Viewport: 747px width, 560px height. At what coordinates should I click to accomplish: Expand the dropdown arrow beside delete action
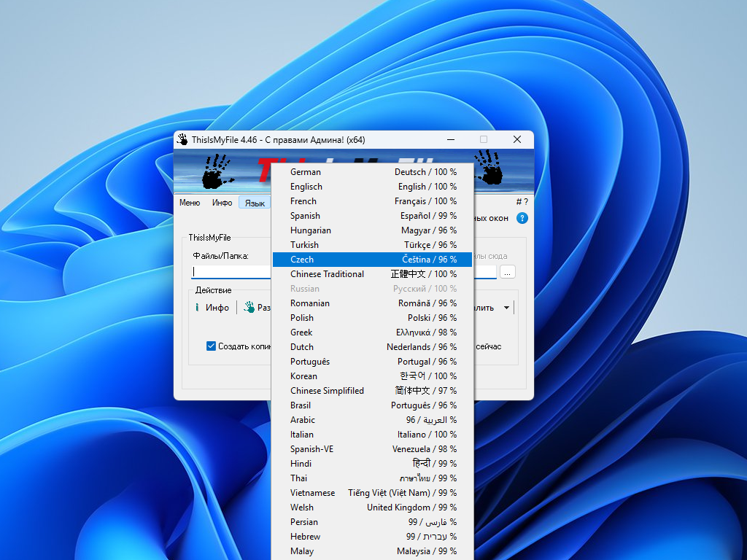(507, 308)
